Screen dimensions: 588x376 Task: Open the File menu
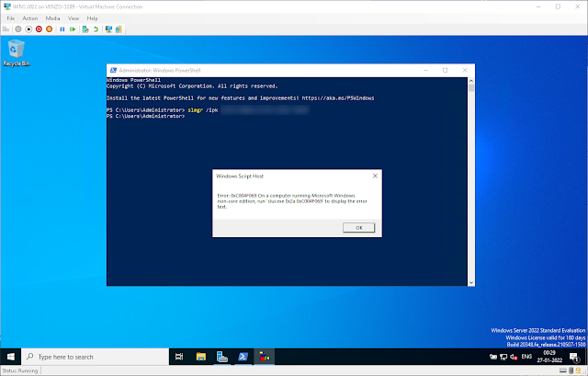pos(10,18)
